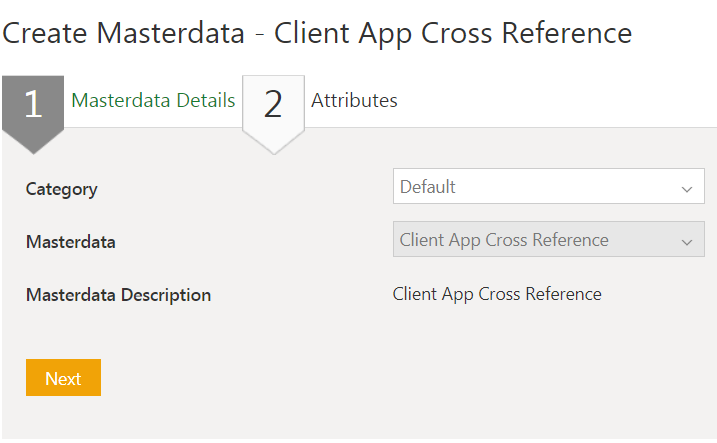Click the blank form area right of Next
This screenshot has width=717, height=443.
coord(400,380)
